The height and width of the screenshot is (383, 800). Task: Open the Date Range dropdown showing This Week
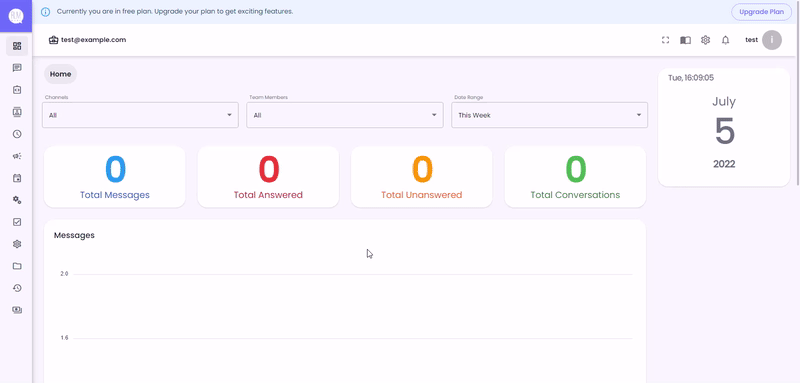(x=549, y=115)
